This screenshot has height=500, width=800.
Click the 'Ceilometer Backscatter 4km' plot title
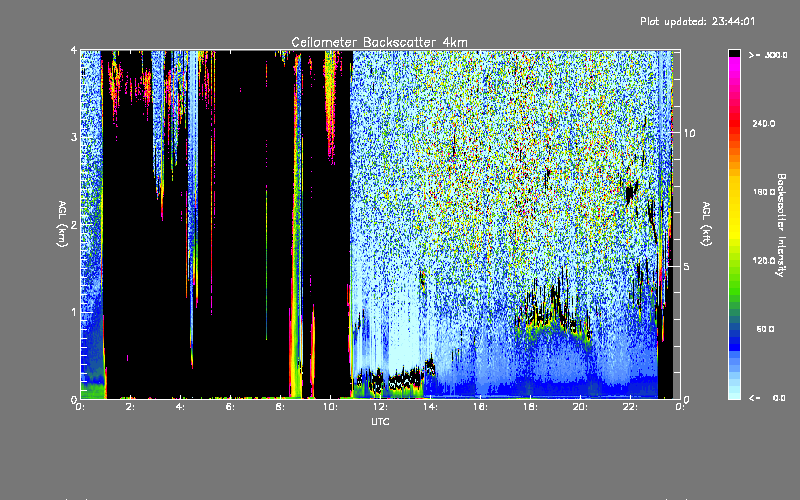click(379, 42)
